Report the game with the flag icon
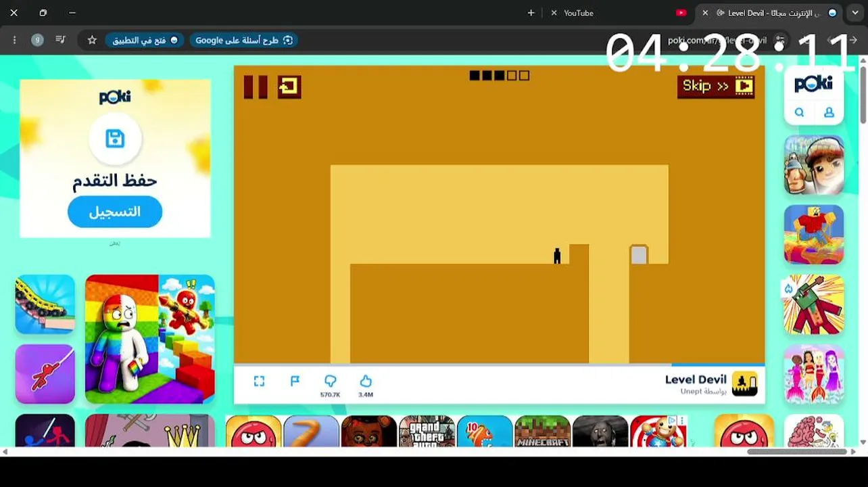868x487 pixels. 295,381
